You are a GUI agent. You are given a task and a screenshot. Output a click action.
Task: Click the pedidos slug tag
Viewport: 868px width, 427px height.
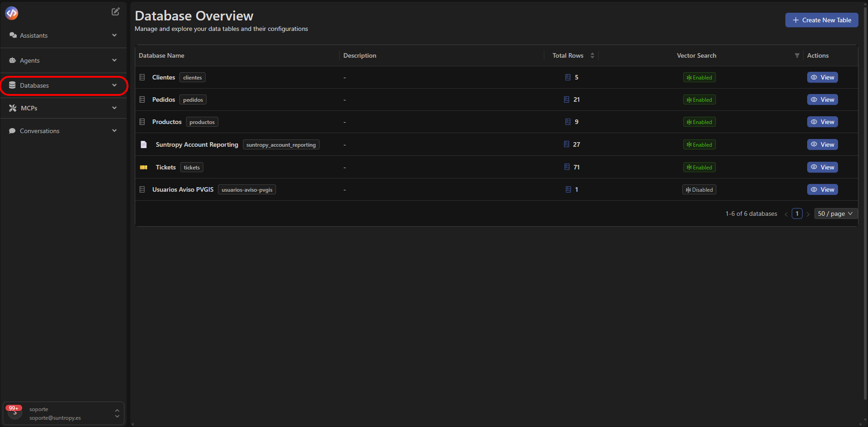[x=193, y=100]
